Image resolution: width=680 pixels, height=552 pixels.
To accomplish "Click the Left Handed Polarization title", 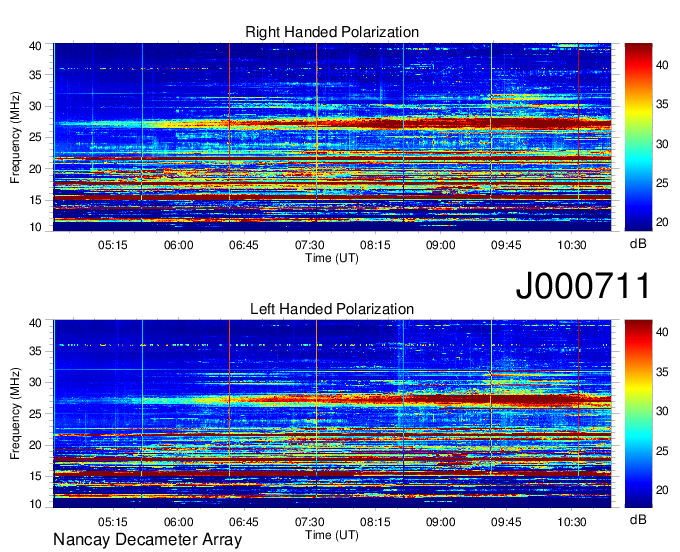I will [x=332, y=309].
